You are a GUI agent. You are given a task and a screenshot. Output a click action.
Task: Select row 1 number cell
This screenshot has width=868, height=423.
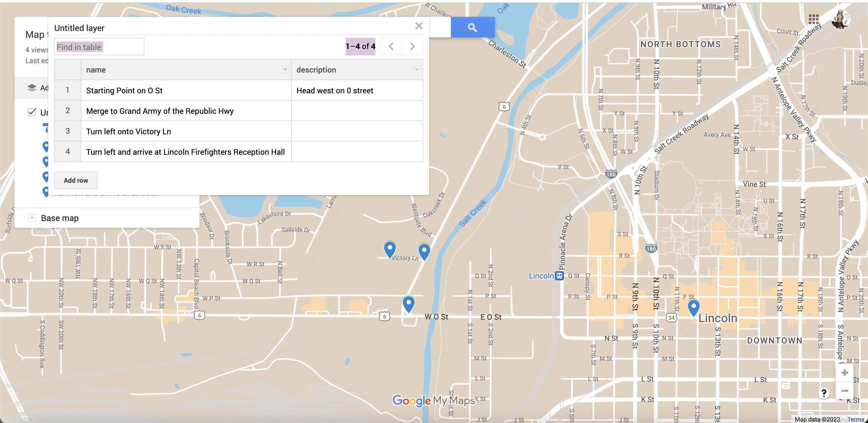pos(68,90)
